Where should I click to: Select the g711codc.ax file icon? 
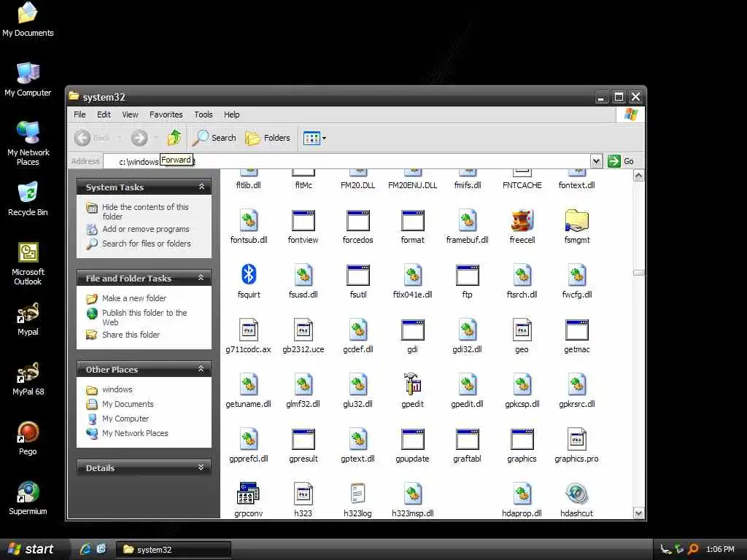pyautogui.click(x=249, y=330)
